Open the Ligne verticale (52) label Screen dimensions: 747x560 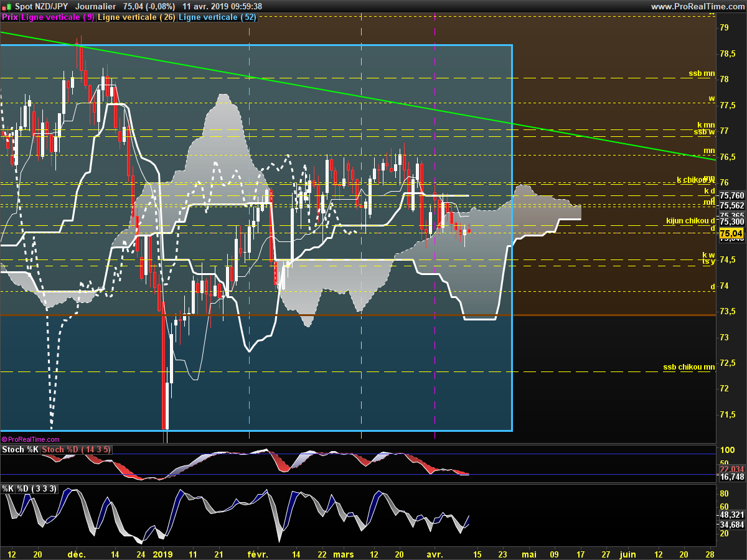[218, 17]
